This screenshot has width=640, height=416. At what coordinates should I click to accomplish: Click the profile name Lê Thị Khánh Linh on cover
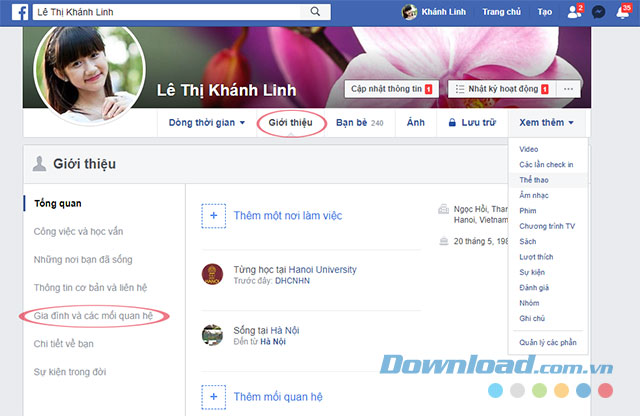[x=227, y=91]
